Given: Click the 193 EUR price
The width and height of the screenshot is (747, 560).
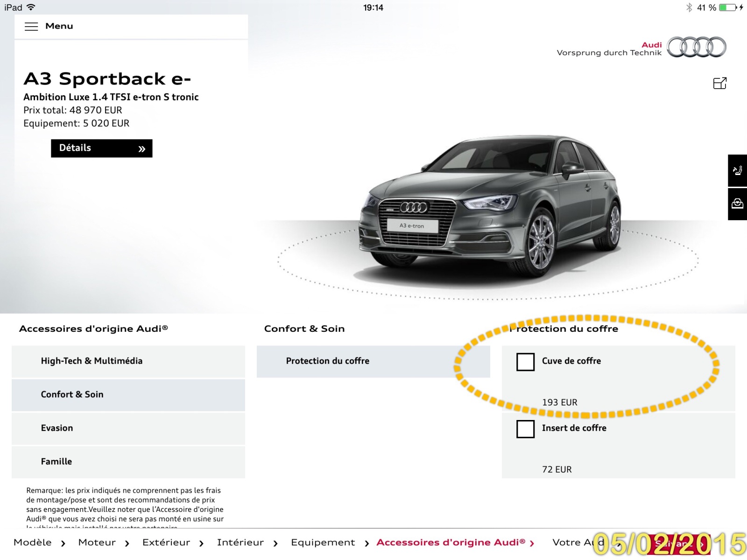Looking at the screenshot, I should click(x=560, y=402).
